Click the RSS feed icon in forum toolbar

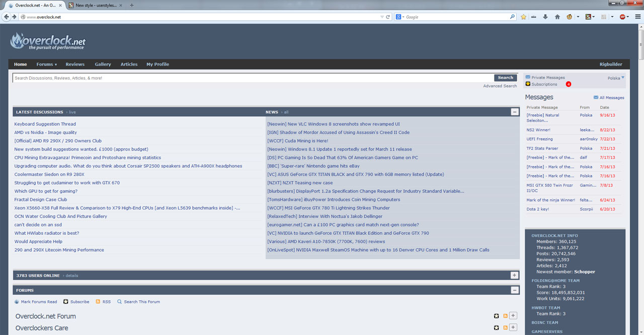[98, 302]
